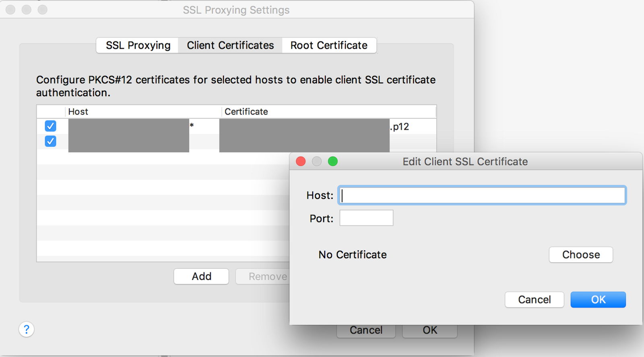
Task: Focus the Port input field
Action: tap(366, 218)
